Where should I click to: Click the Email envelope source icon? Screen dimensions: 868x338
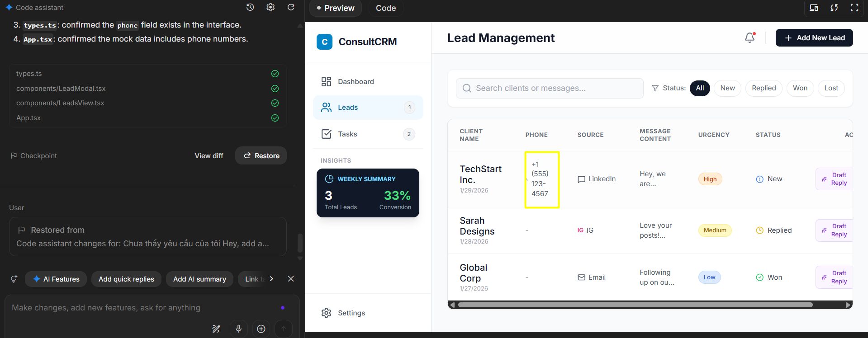(581, 277)
